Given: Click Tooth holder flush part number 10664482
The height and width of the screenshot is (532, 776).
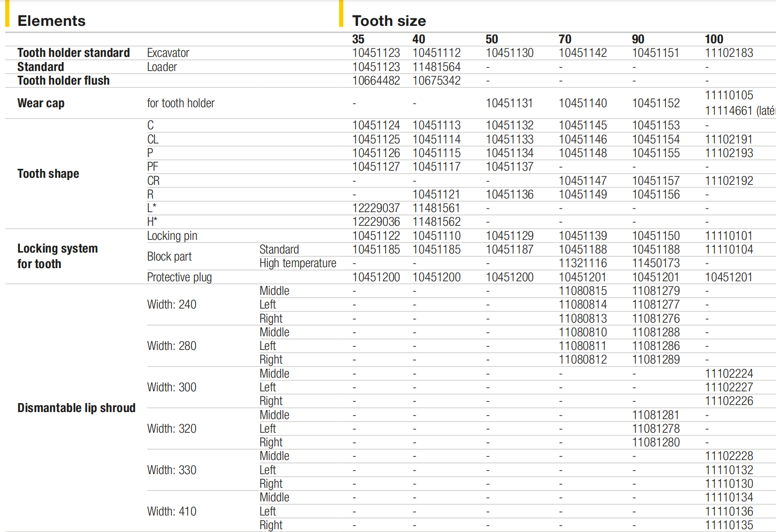Looking at the screenshot, I should coord(376,80).
